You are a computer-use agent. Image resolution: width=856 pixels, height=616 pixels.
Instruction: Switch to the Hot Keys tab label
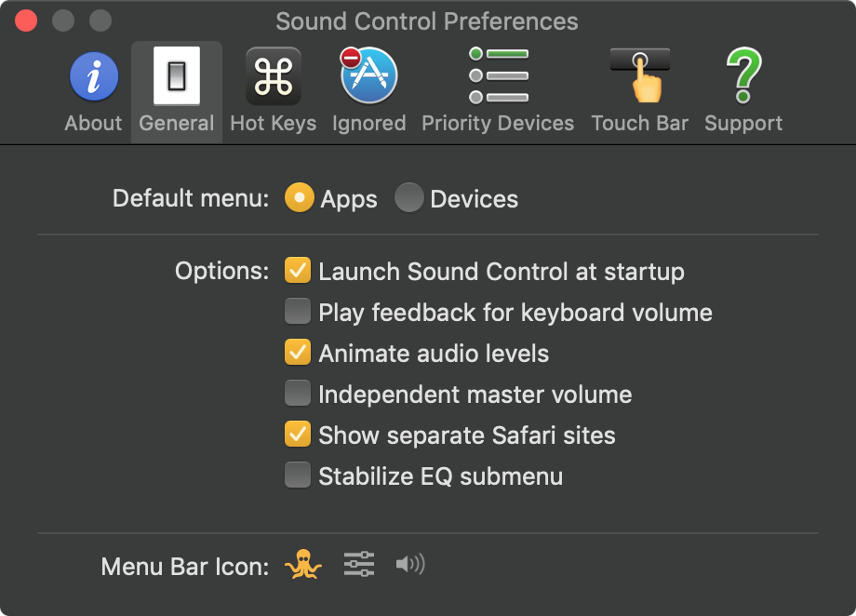tap(273, 123)
